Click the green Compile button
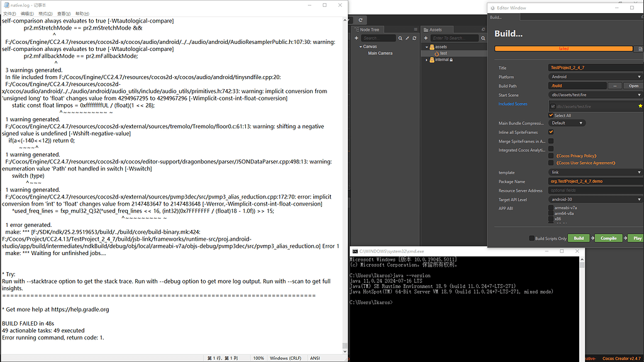Viewport: 644px width, 362px height. [609, 238]
